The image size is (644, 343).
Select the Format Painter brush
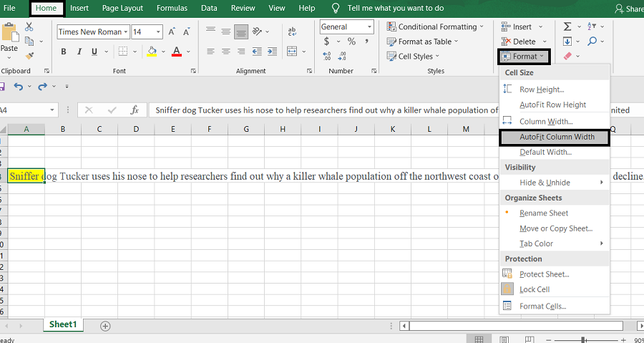point(29,55)
